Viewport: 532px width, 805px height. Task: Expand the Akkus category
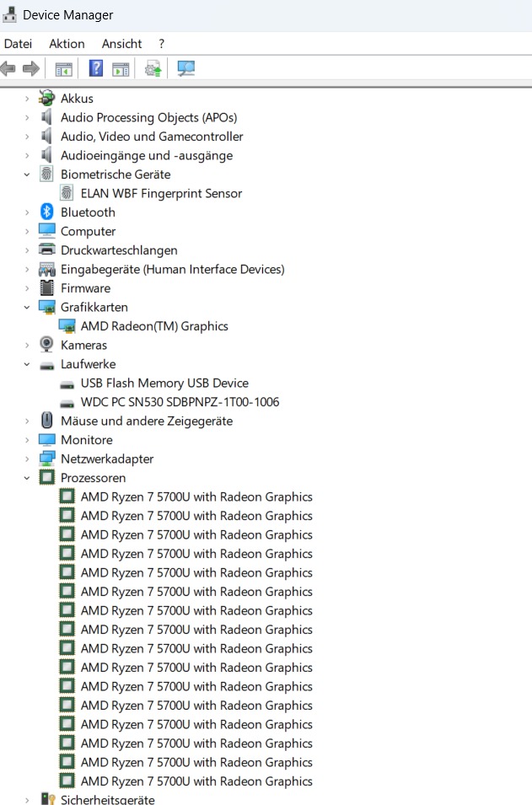click(27, 99)
